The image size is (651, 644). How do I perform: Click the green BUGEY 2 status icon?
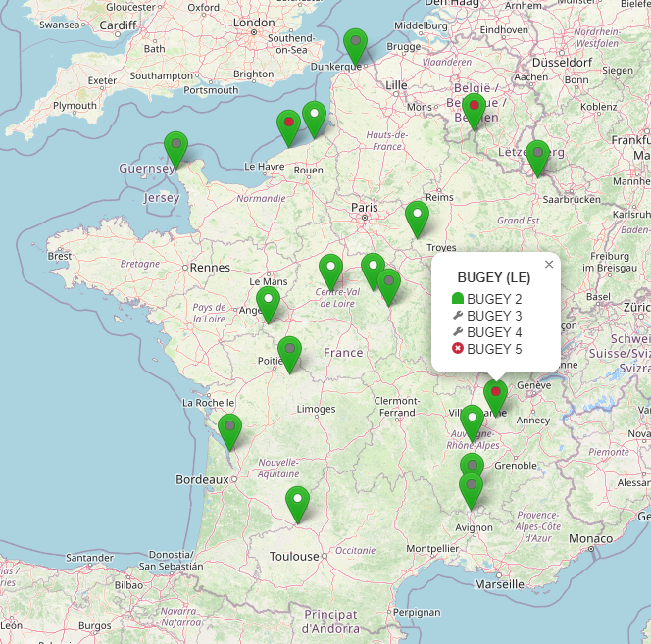pos(458,299)
